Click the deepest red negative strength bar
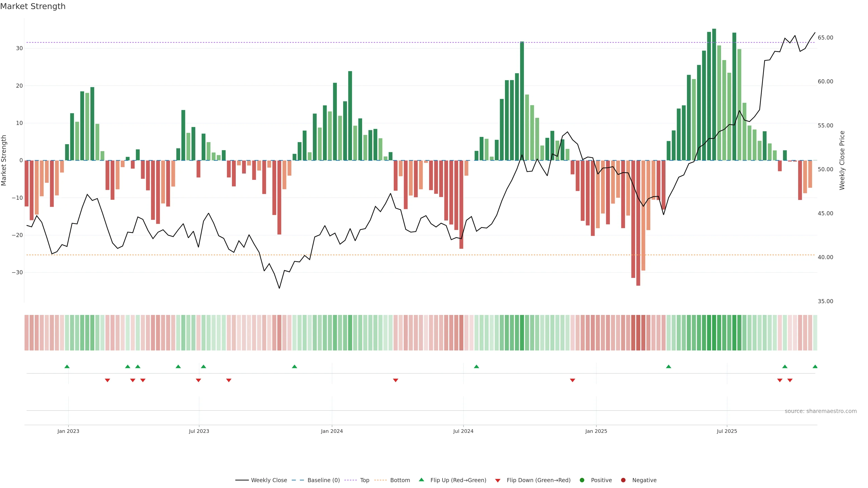The image size is (868, 488). 638,222
